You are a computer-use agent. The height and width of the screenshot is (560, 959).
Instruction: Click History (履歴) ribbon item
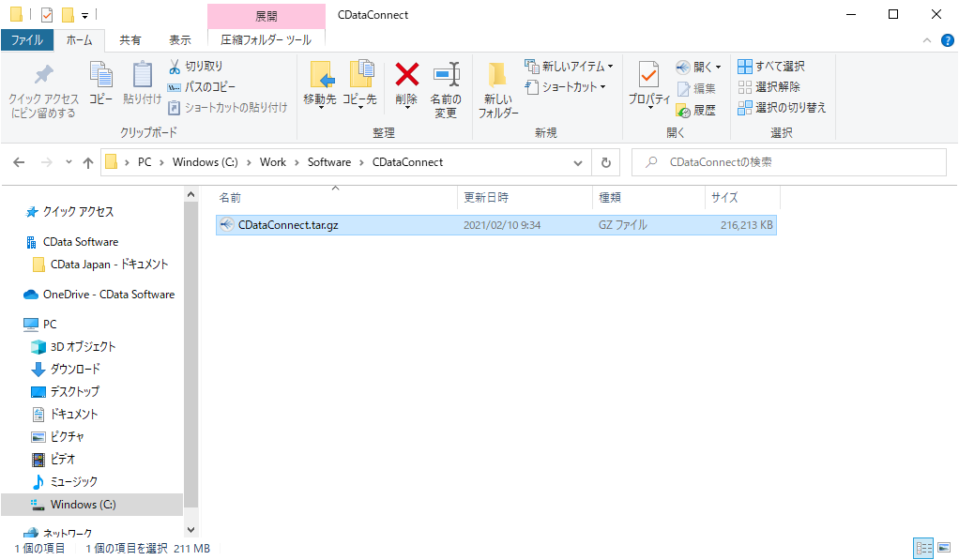[696, 110]
